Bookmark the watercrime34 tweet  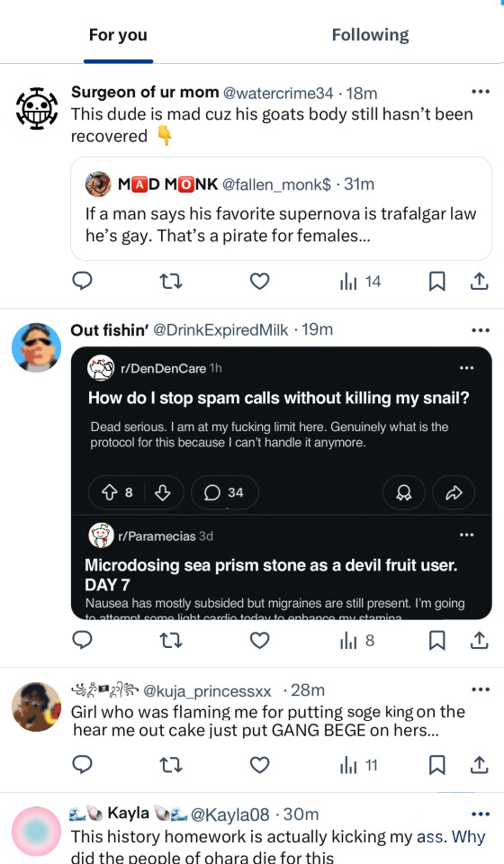point(436,282)
